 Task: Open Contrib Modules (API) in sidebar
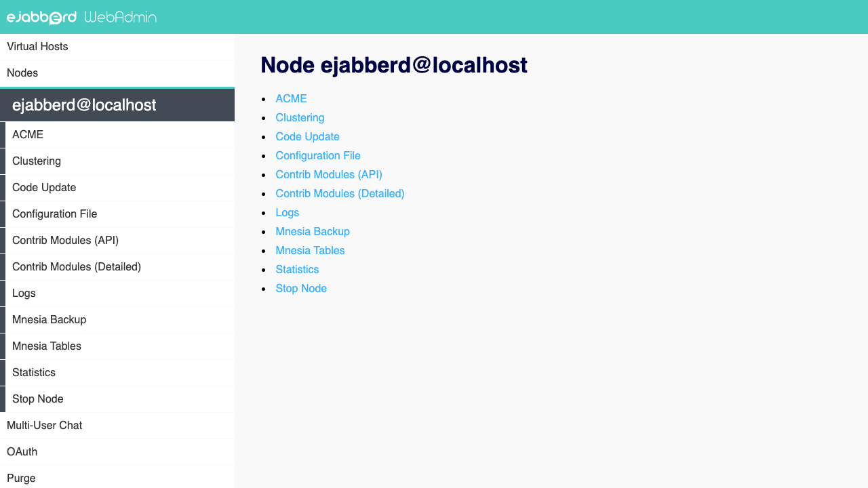click(x=120, y=241)
